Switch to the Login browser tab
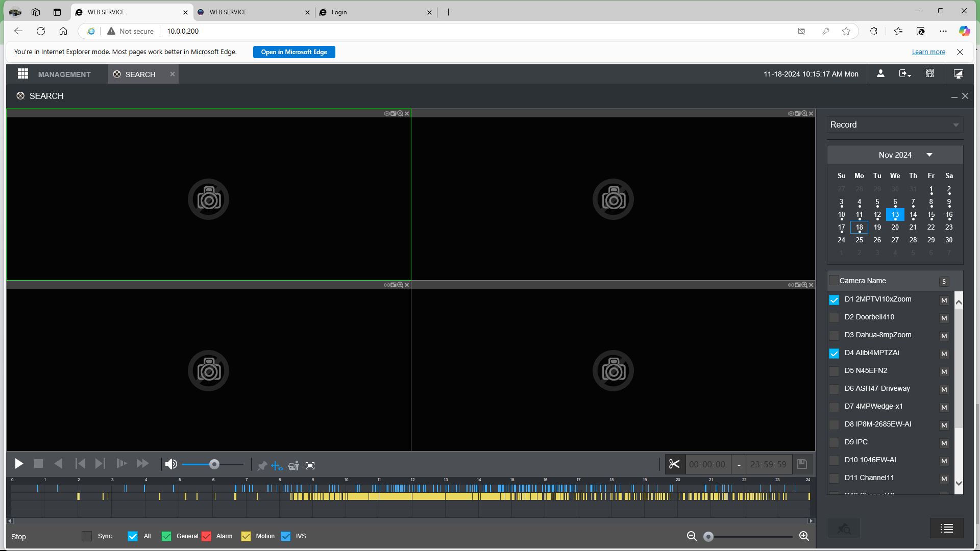This screenshot has width=980, height=551. (x=376, y=12)
